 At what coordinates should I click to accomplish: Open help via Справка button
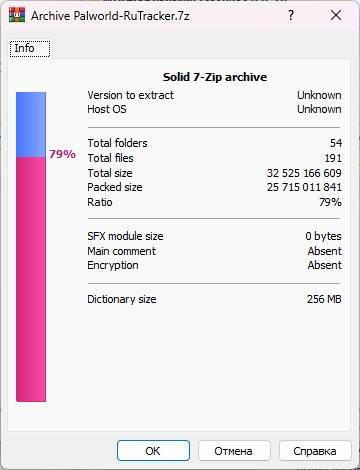tap(315, 451)
